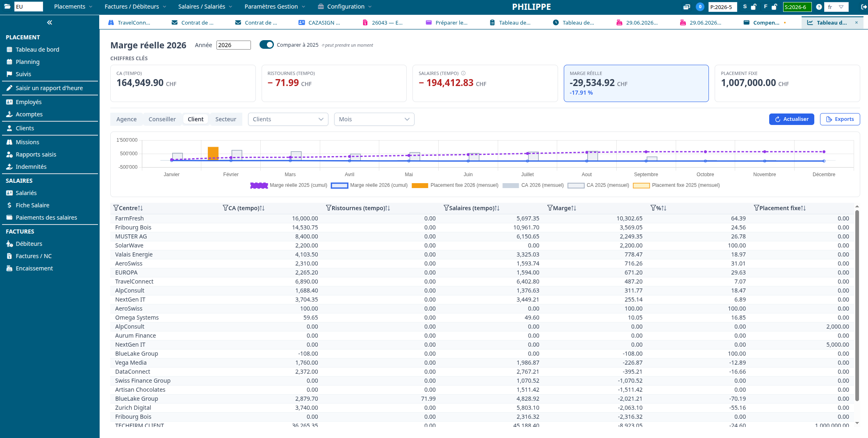
Task: Open Missions icon in sidebar
Action: 9,142
